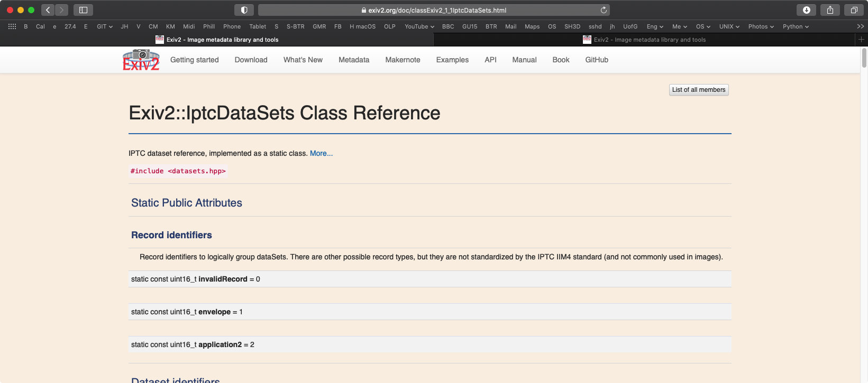The width and height of the screenshot is (868, 383).
Task: Open the BBC bookmark
Action: tap(448, 26)
